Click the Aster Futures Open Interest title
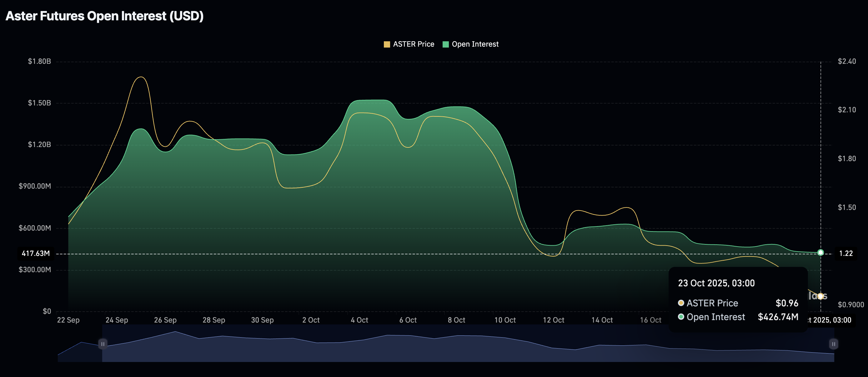The width and height of the screenshot is (868, 377). (x=104, y=16)
